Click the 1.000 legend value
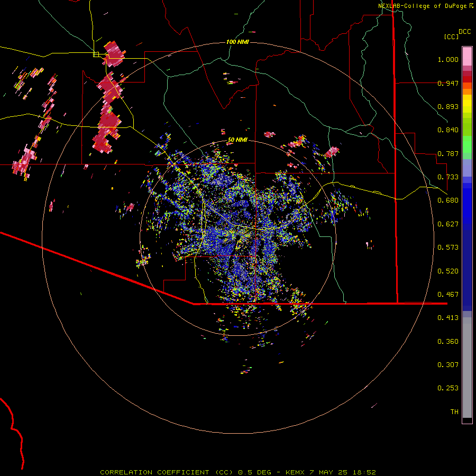 (x=448, y=59)
